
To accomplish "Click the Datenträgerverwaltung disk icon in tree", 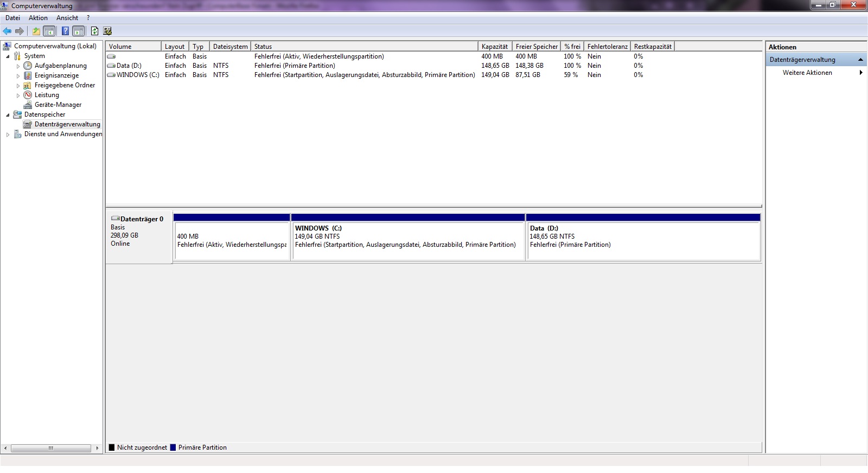I will pos(28,124).
